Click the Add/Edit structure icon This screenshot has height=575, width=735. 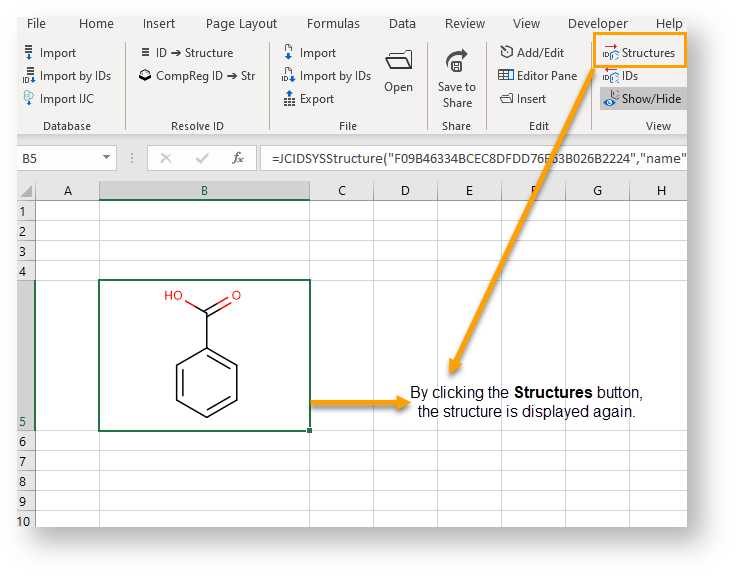tap(507, 53)
